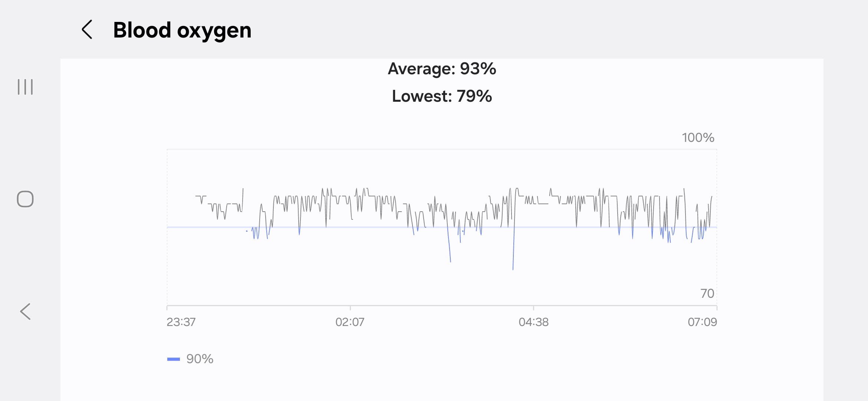Tap the Blood oxygen page title
Image resolution: width=868 pixels, height=401 pixels.
point(182,30)
